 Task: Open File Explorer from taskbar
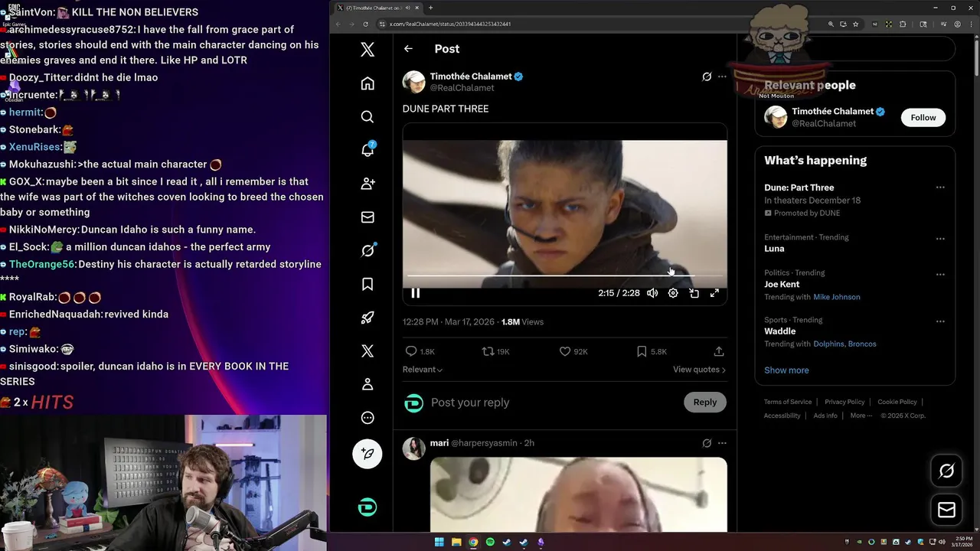pos(456,543)
